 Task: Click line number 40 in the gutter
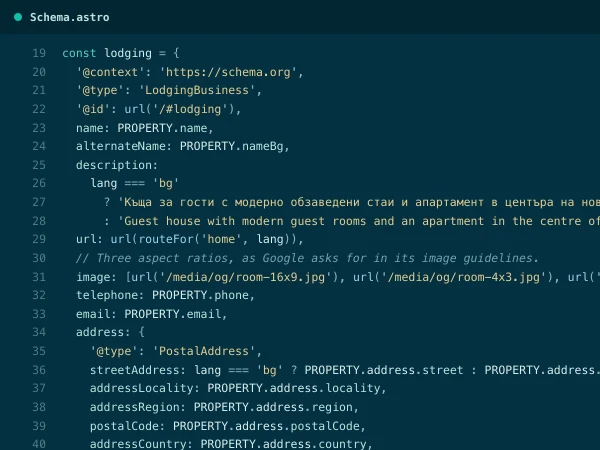39,444
